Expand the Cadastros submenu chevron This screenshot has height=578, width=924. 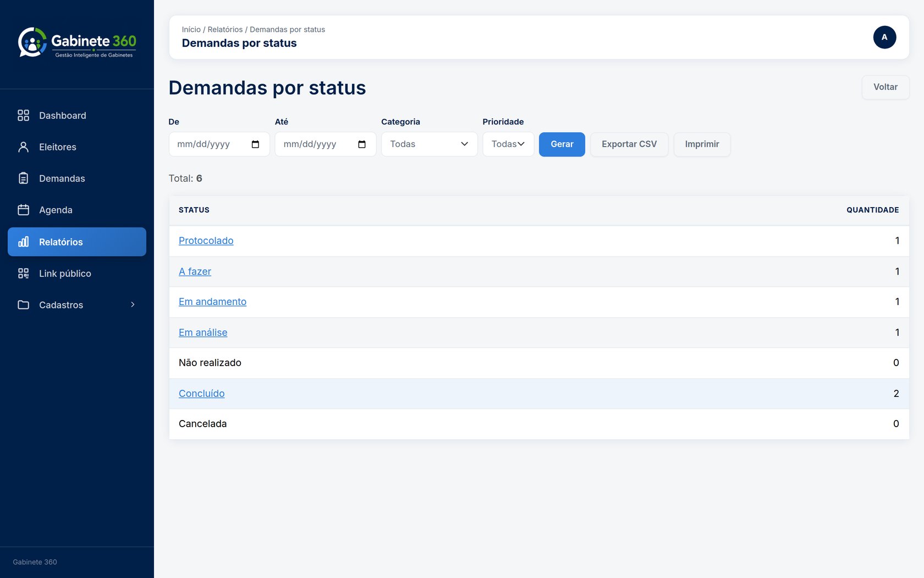click(x=133, y=304)
